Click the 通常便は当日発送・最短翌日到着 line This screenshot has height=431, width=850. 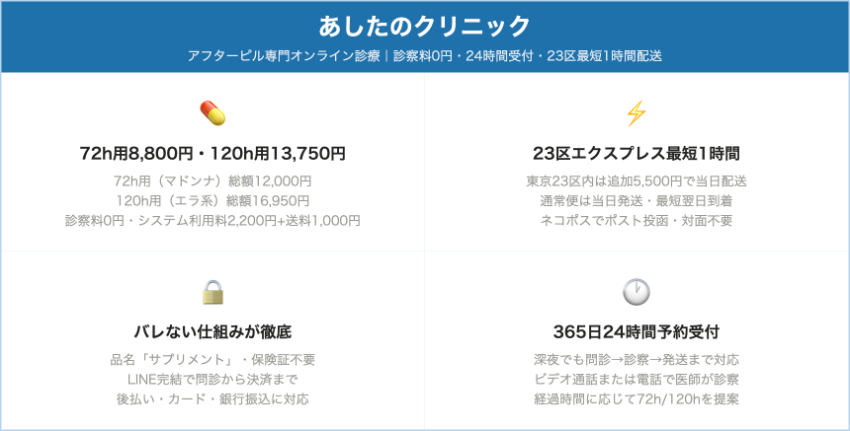pos(636,200)
